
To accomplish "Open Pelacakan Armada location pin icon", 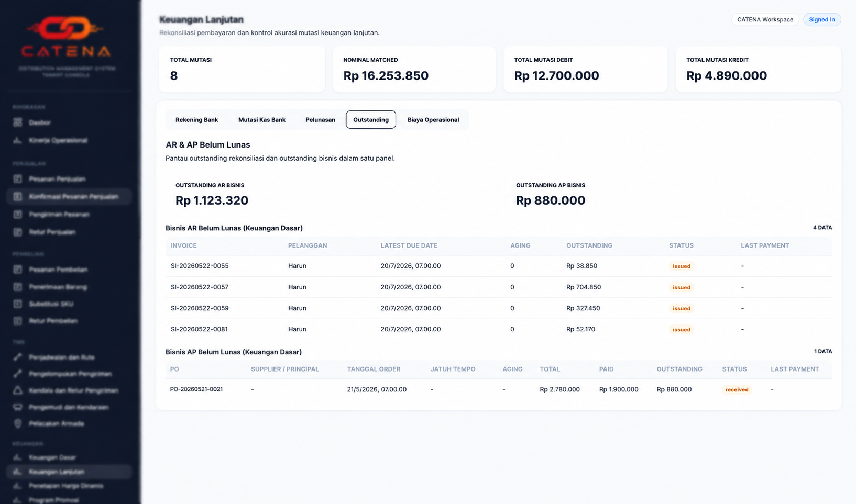I will [18, 424].
